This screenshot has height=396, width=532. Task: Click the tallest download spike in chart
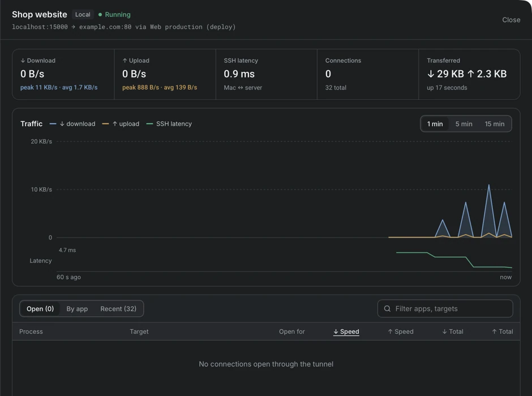click(x=488, y=210)
